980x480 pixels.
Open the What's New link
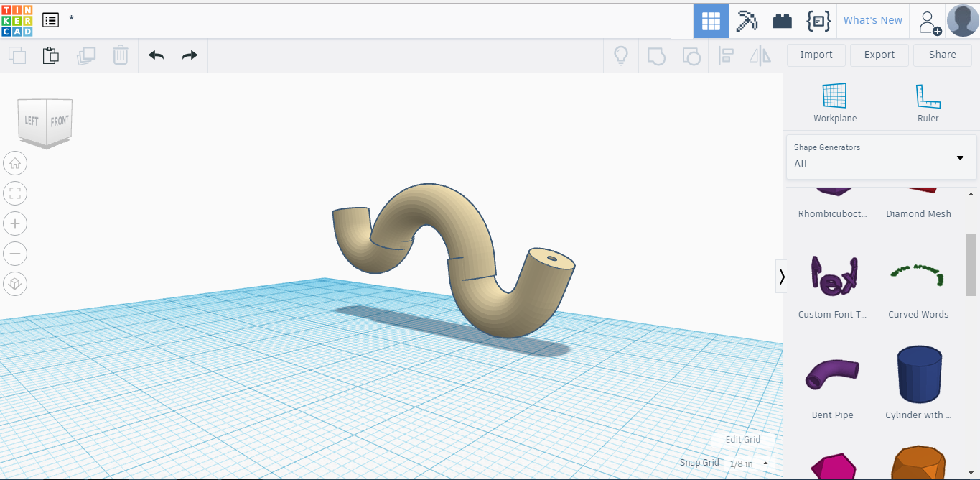point(872,20)
